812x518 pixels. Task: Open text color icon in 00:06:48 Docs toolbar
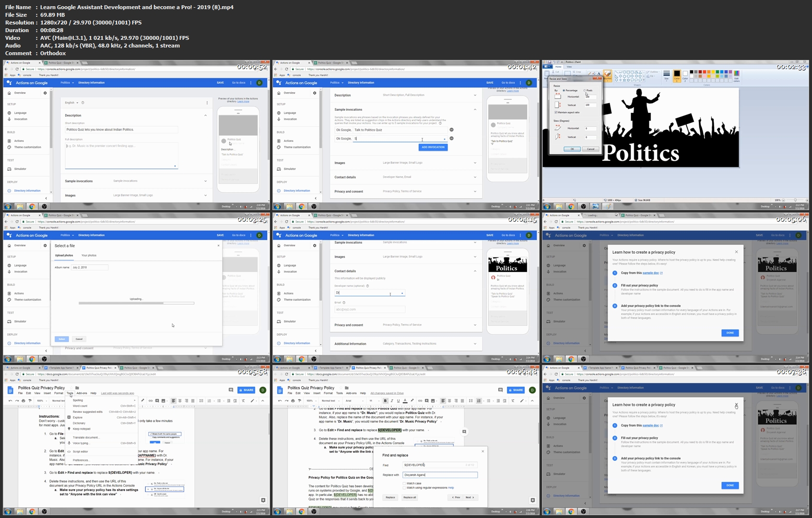pyautogui.click(x=405, y=400)
